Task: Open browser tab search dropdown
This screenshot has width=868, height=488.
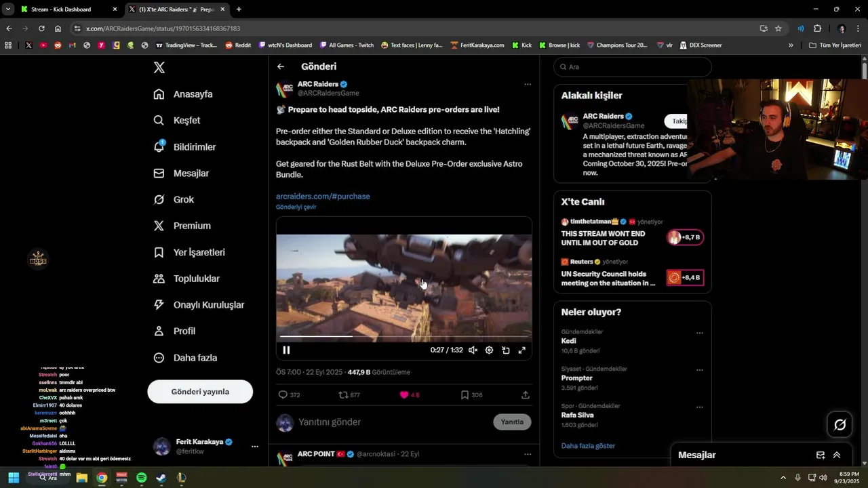Action: [x=7, y=9]
